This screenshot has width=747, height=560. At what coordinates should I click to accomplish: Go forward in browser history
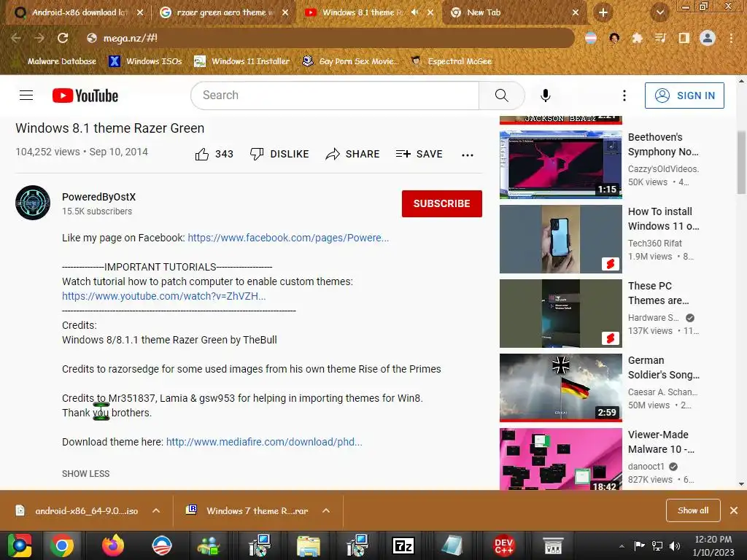pyautogui.click(x=39, y=38)
